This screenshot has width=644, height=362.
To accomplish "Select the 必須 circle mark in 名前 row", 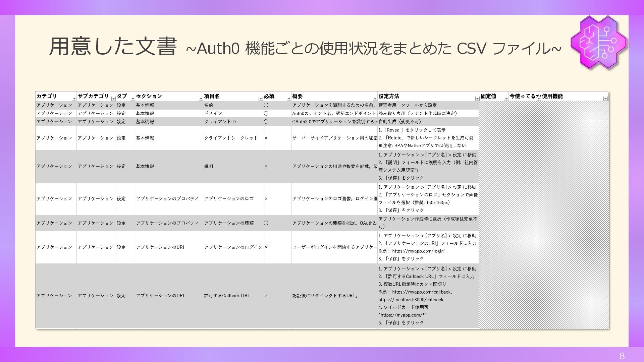I will [x=266, y=105].
